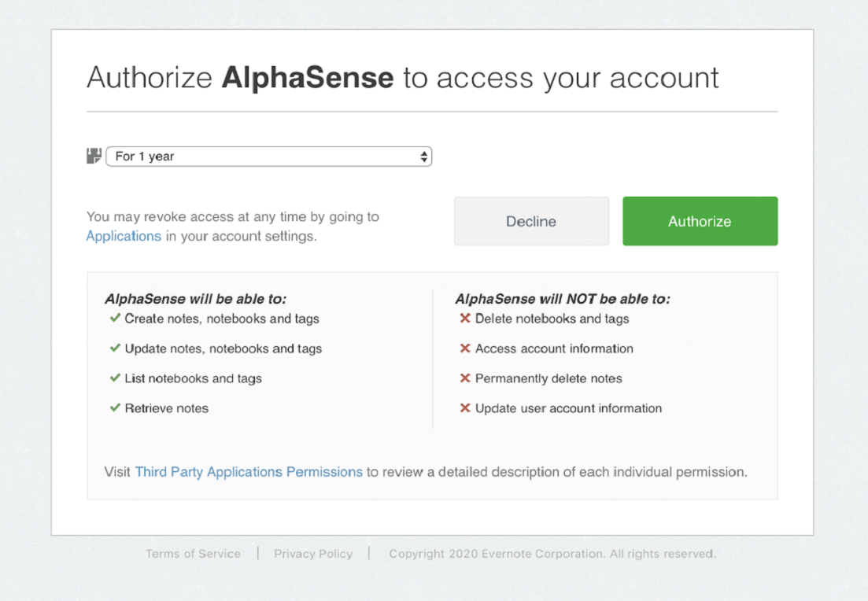Viewport: 868px width, 601px height.
Task: Open the Third Party Applications Permissions link
Action: click(x=249, y=471)
